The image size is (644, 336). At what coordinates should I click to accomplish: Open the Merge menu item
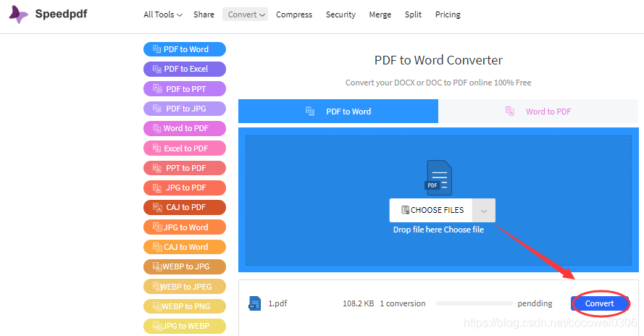380,14
